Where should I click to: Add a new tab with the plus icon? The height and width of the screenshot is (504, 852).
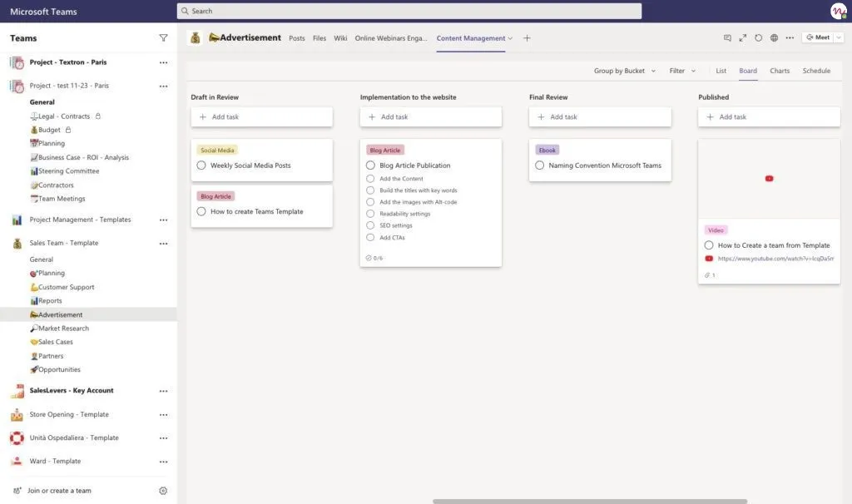click(527, 38)
